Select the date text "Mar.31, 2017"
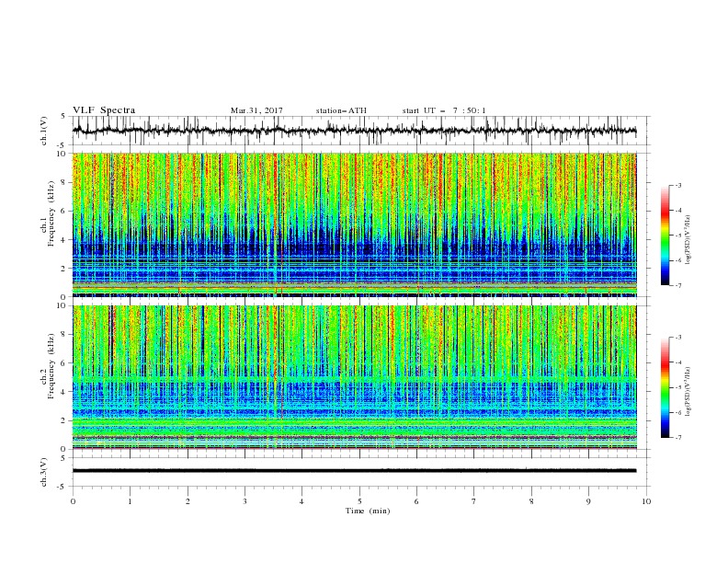The image size is (728, 563). [256, 110]
